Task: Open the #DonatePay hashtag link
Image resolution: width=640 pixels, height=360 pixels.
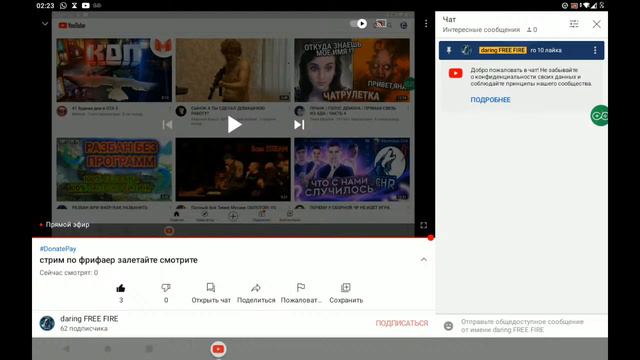Action: [58, 249]
